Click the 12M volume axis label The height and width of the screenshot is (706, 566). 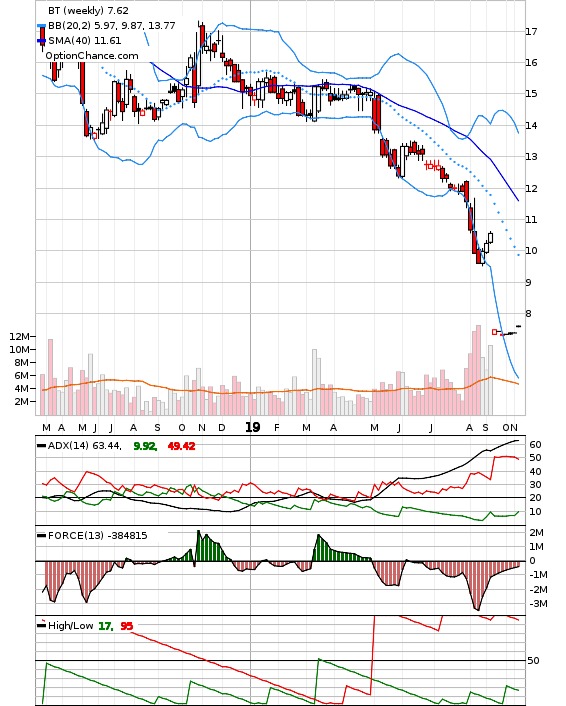coord(19,336)
